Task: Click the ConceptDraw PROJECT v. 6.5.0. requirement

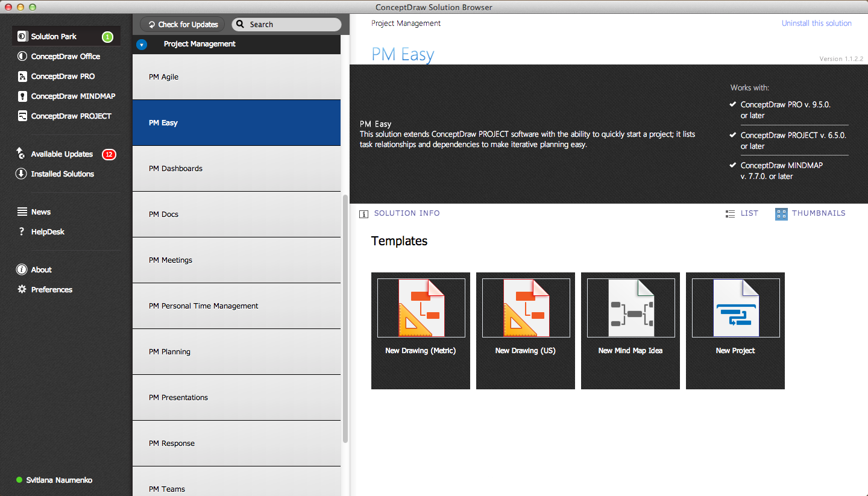Action: [x=793, y=140]
